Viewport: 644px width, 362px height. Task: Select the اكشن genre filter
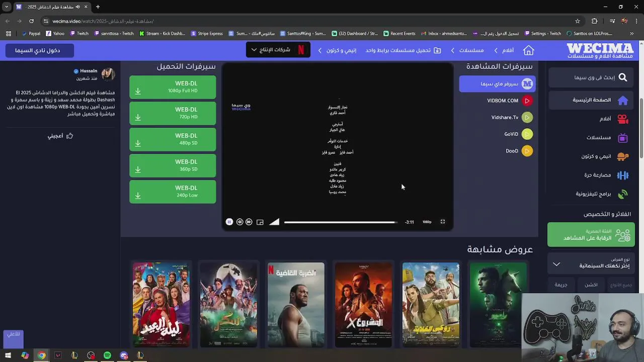point(591,285)
